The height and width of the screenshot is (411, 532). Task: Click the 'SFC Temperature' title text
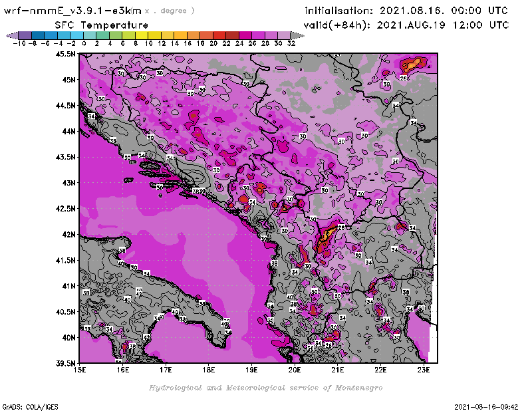pos(102,25)
